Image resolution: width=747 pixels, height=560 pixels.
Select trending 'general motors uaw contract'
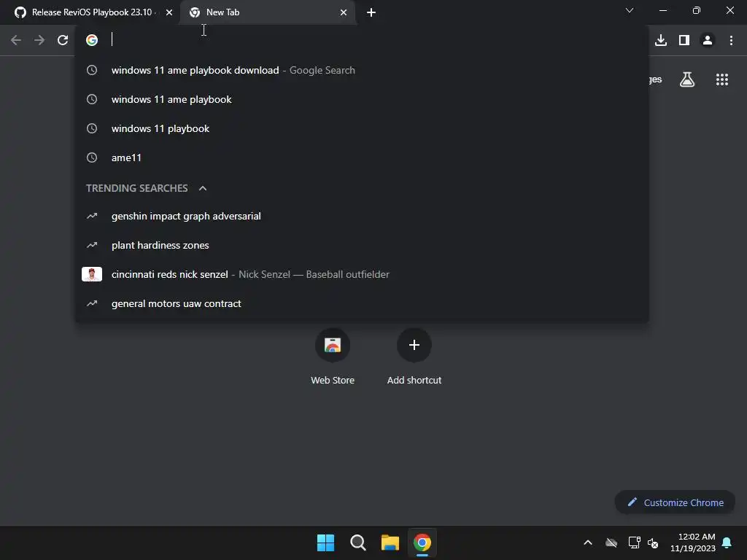(x=362, y=303)
